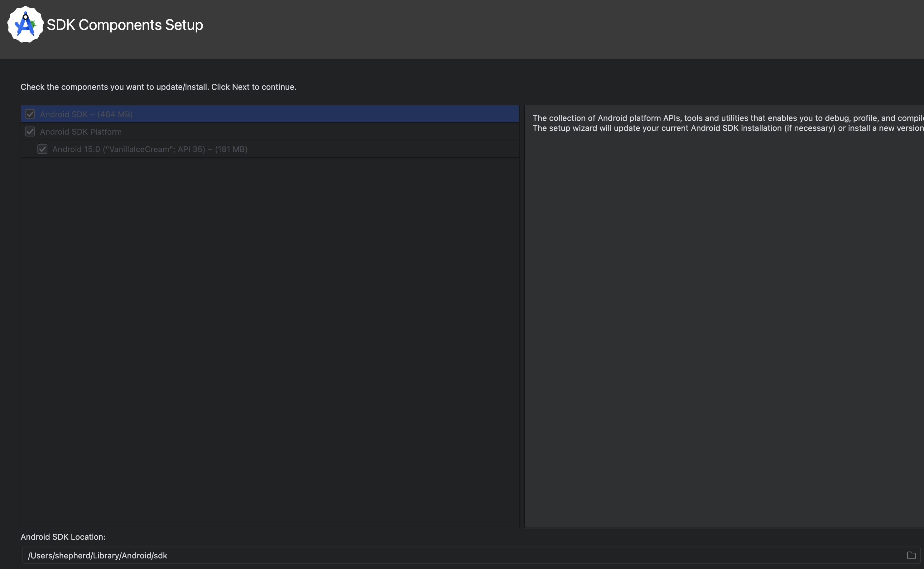Uncheck the Android 15.0 VanillaIceCream checkbox

click(x=42, y=149)
